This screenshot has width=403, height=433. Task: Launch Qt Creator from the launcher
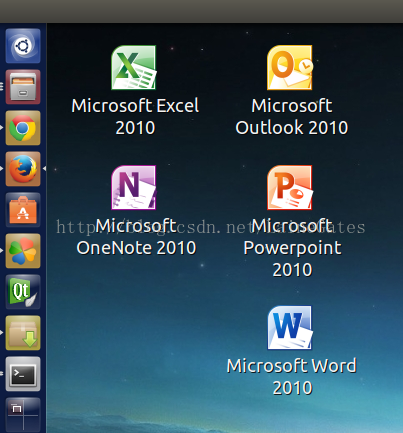point(23,292)
